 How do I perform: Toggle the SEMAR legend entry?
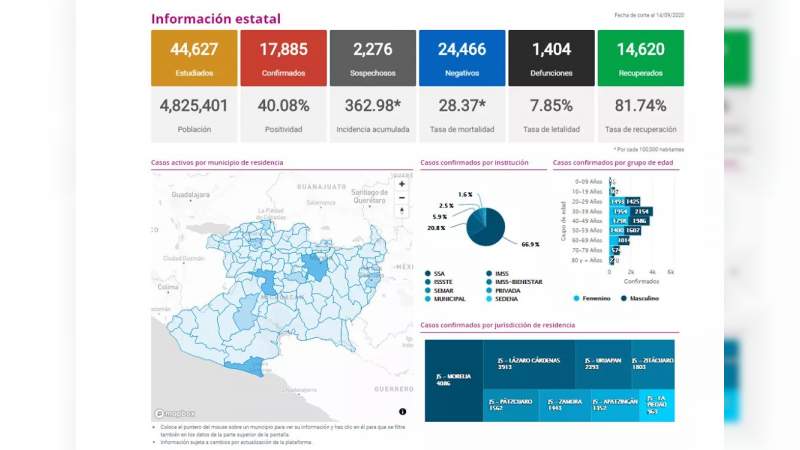[439, 290]
